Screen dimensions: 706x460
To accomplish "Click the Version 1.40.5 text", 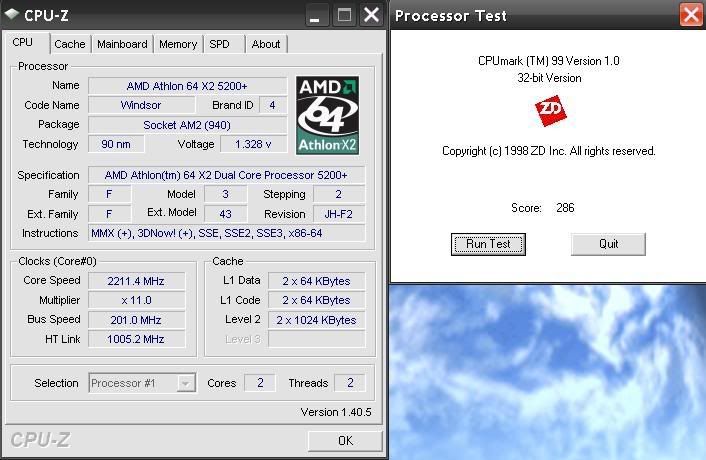I will tap(336, 412).
